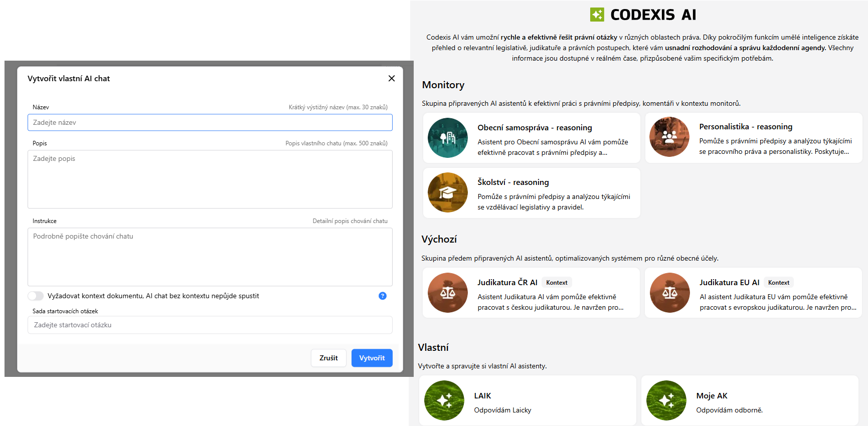868x426 pixels.
Task: Click the Judikatura EU AI scales icon
Action: pyautogui.click(x=669, y=293)
